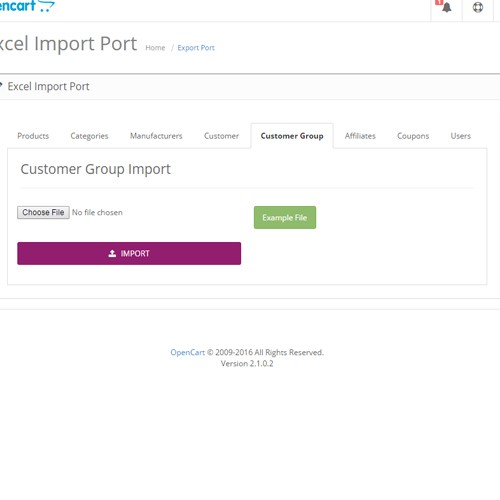Click the OpenCart logo
The width and height of the screenshot is (500, 500).
pos(27,6)
